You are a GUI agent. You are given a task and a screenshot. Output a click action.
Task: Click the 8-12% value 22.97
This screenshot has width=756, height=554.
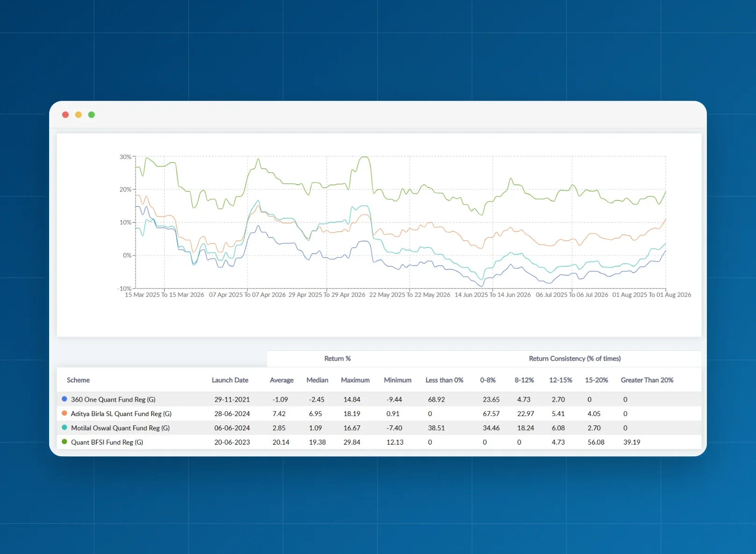point(526,414)
